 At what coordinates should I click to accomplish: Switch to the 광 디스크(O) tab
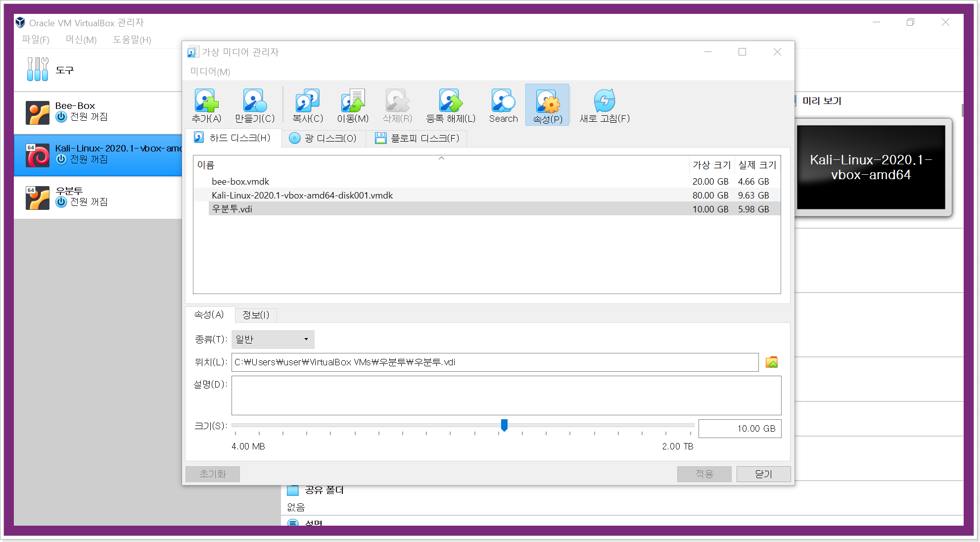coord(323,138)
